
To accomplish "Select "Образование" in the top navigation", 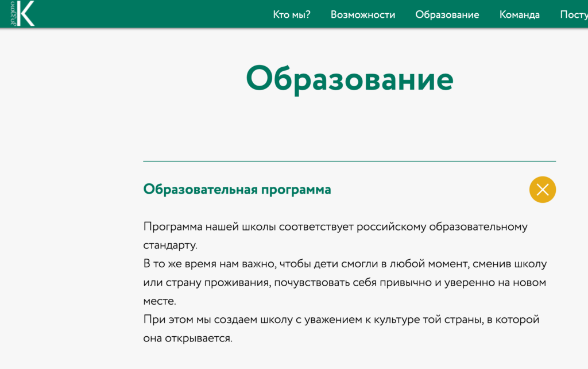I will click(447, 15).
